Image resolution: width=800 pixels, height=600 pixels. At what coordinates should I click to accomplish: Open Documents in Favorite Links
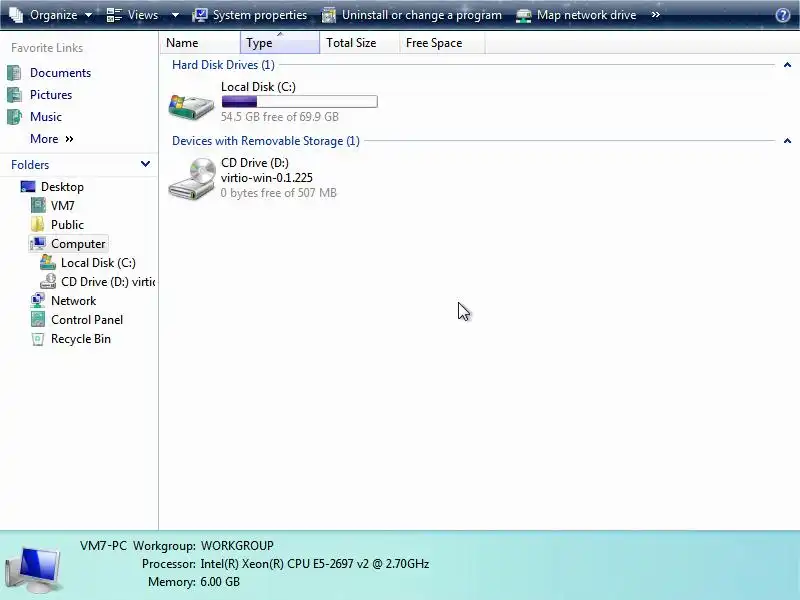tap(60, 73)
